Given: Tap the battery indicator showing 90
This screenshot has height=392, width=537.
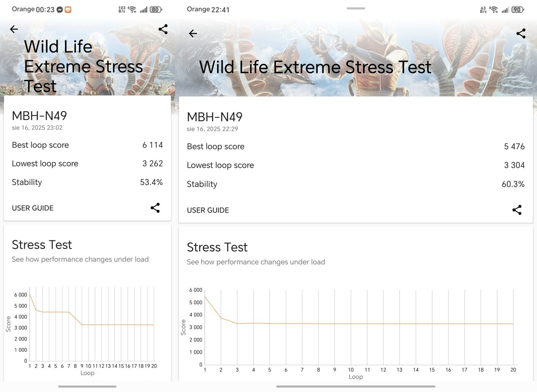Looking at the screenshot, I should point(517,10).
